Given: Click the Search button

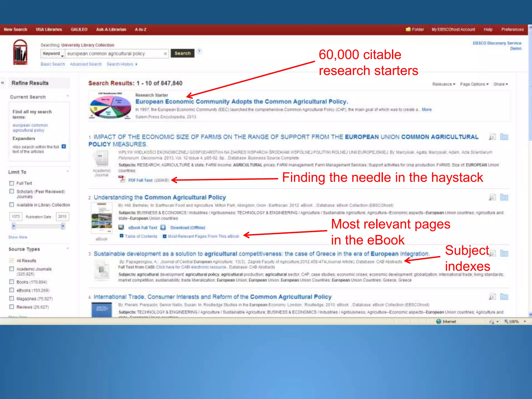Looking at the screenshot, I should (x=182, y=53).
